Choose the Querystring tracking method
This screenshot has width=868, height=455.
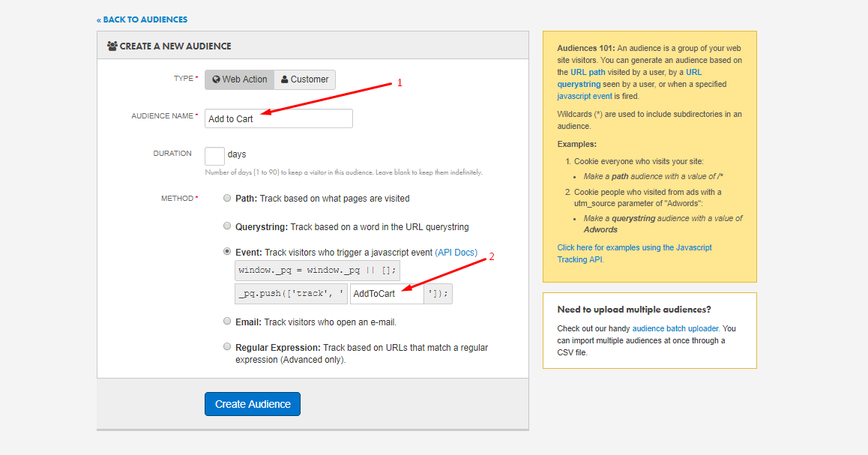pos(227,226)
